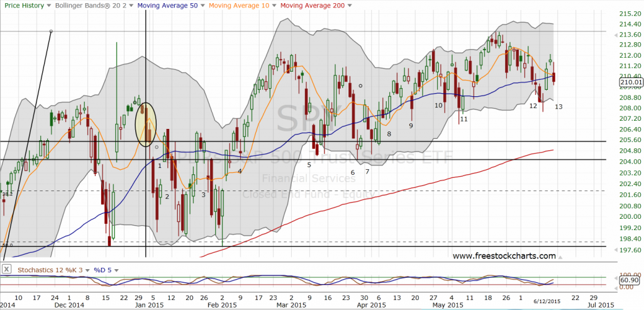Close the Stochastics panel with the X
Screen dimensions: 644x310
6,270
